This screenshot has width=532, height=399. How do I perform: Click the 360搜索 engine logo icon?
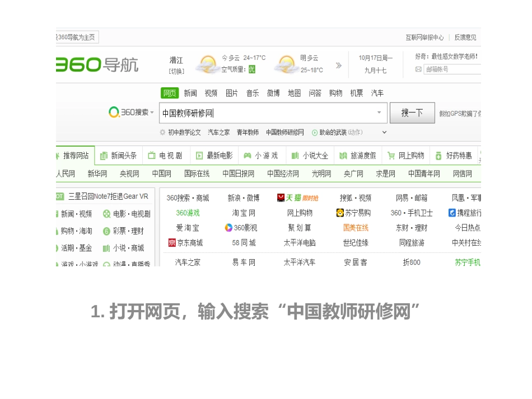(114, 112)
